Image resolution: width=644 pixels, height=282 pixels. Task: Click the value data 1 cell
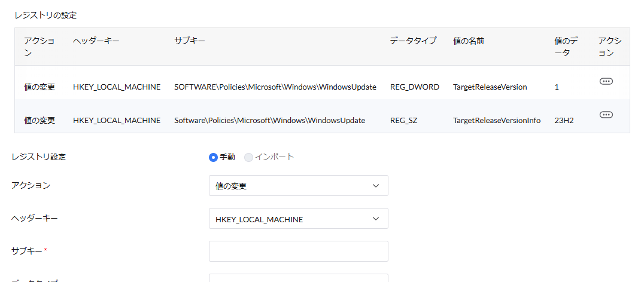click(557, 87)
